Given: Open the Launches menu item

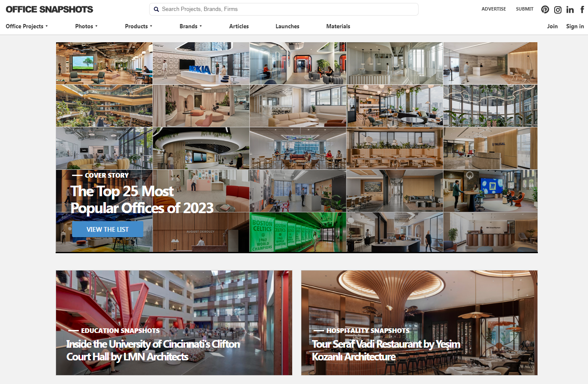Looking at the screenshot, I should coord(287,26).
